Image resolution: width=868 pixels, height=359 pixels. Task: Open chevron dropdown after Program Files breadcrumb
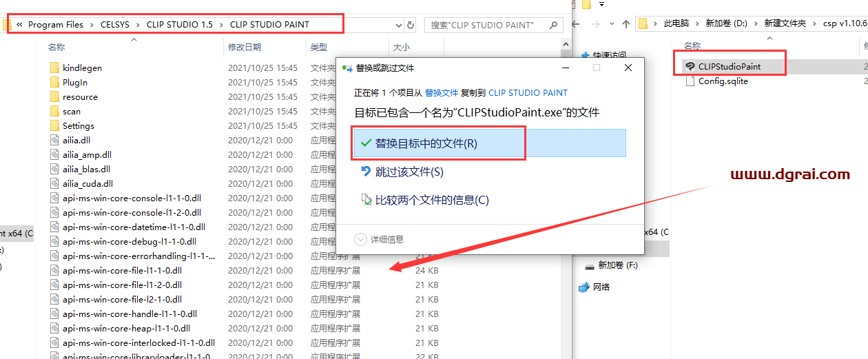[91, 25]
